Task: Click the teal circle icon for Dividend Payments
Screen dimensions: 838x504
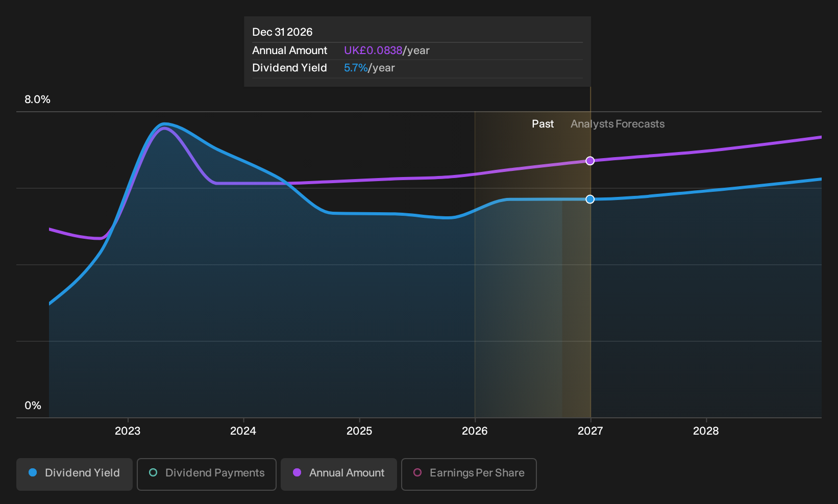Action: (x=153, y=472)
